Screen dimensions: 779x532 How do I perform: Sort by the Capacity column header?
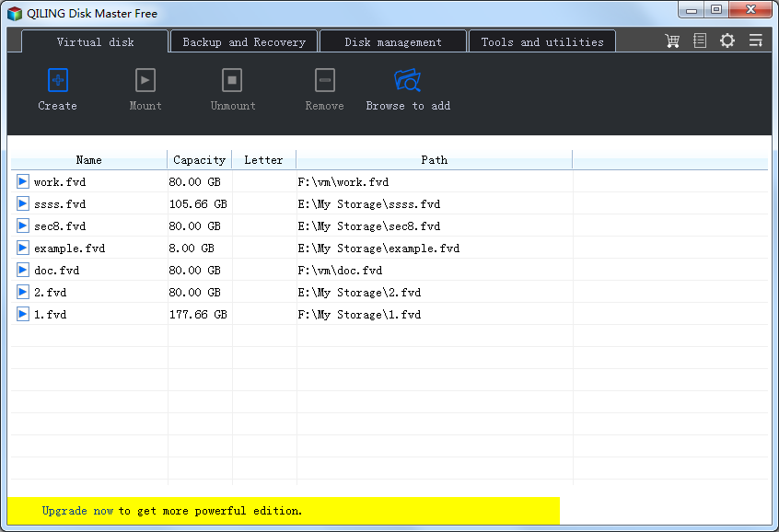(x=199, y=160)
